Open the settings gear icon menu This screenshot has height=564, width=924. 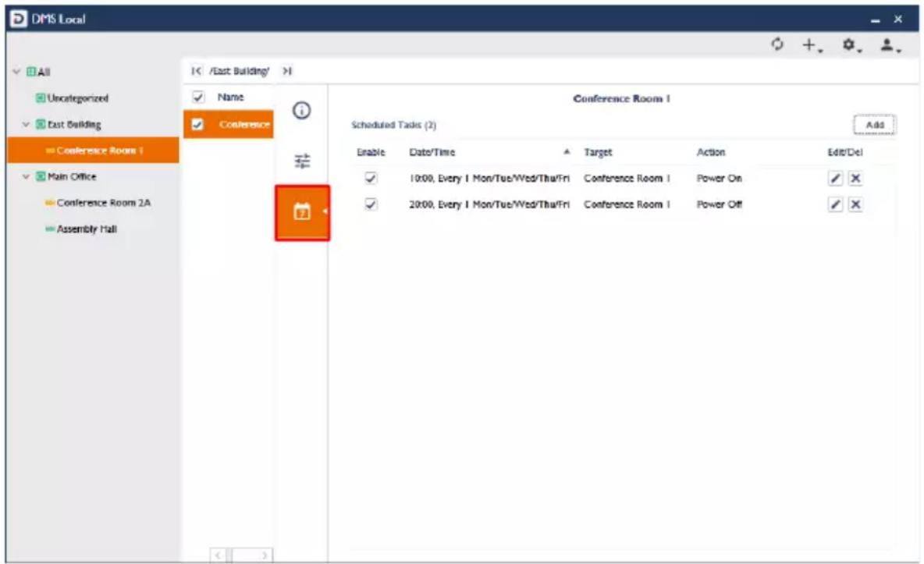coord(851,44)
